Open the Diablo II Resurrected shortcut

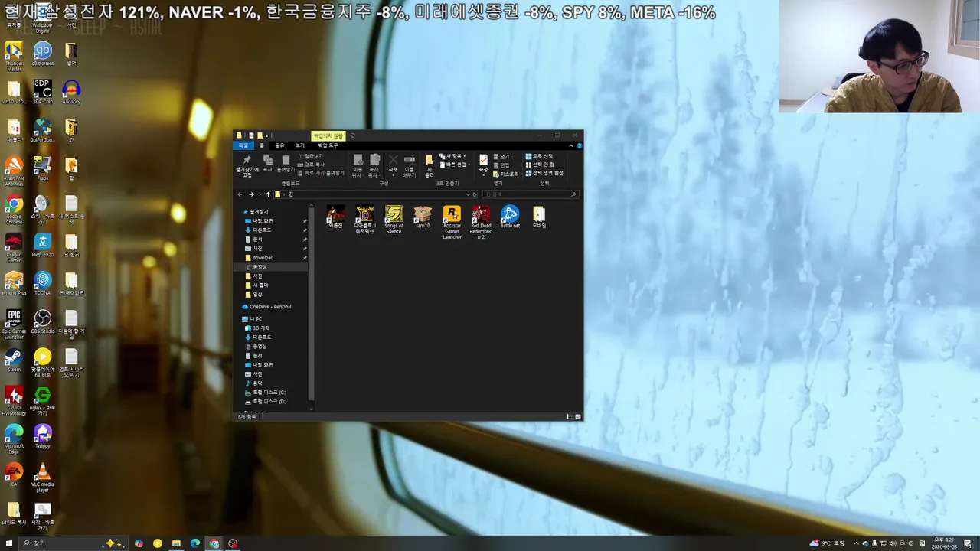pyautogui.click(x=364, y=220)
